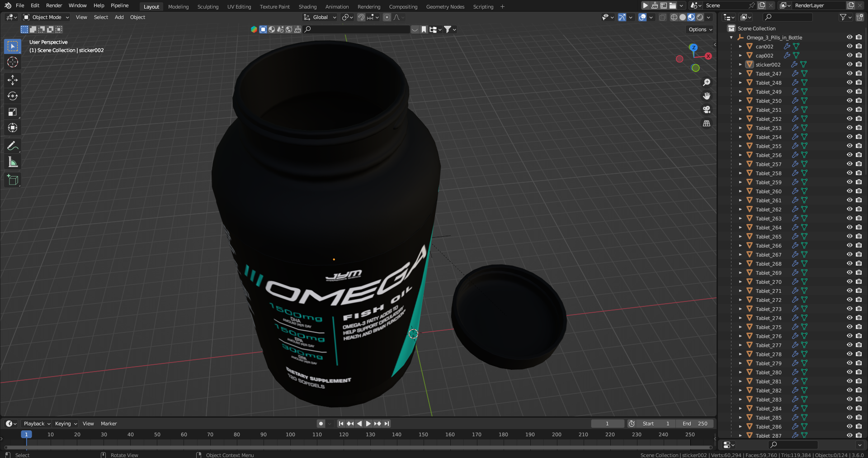Viewport: 868px width, 458px height.
Task: Click the X axis on navigation gizmo
Action: (x=708, y=56)
